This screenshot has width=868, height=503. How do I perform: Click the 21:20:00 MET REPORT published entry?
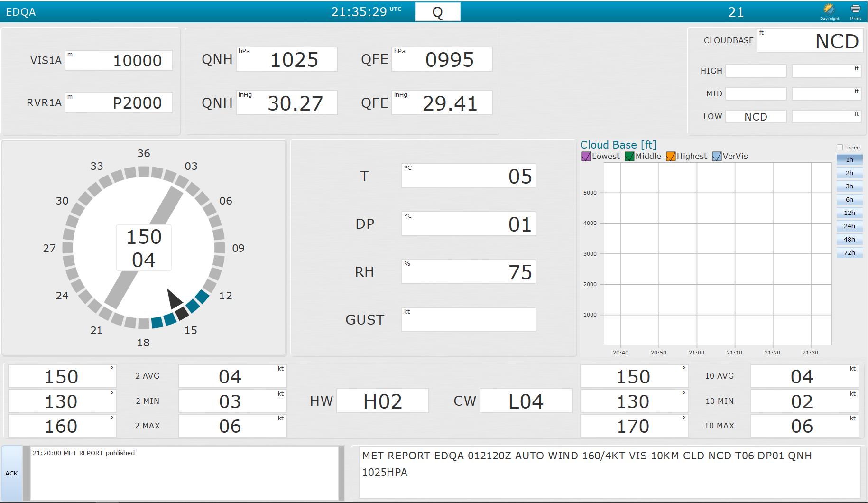(x=83, y=453)
